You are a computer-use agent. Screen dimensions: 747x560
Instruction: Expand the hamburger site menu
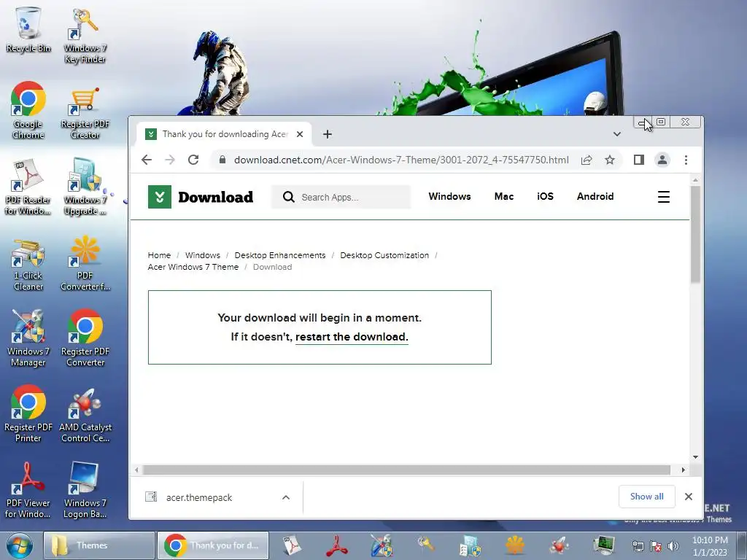664,197
